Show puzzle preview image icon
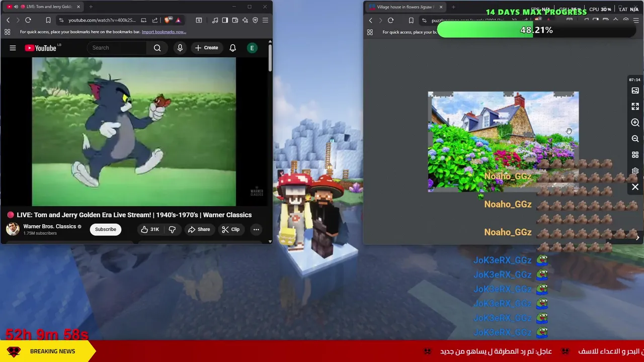 (635, 90)
